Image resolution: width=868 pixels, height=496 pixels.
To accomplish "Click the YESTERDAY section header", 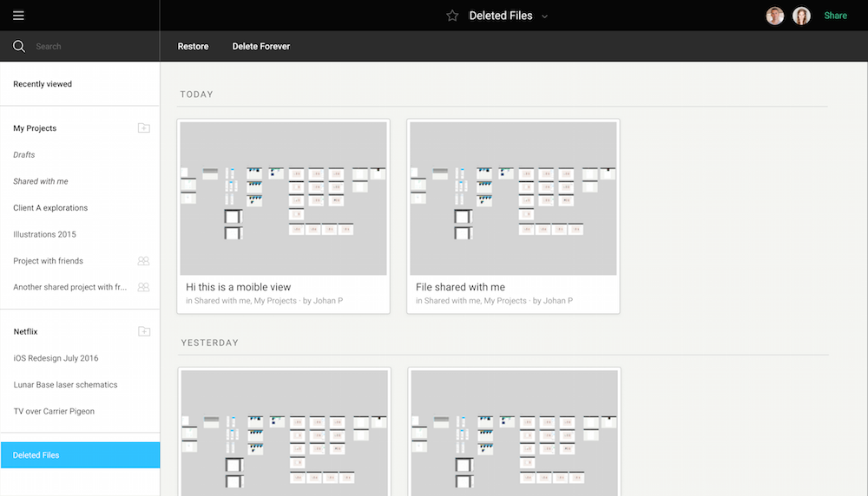I will (210, 343).
